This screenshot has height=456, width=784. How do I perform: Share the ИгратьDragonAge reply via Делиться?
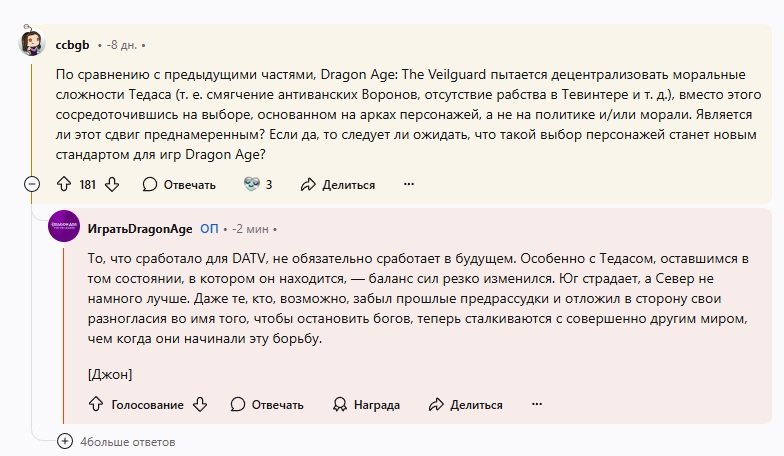coord(465,404)
